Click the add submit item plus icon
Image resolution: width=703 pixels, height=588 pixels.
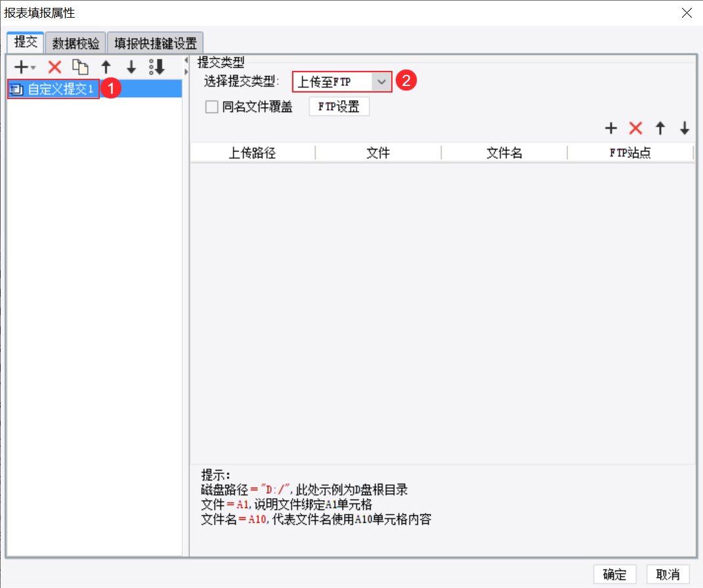click(x=20, y=67)
